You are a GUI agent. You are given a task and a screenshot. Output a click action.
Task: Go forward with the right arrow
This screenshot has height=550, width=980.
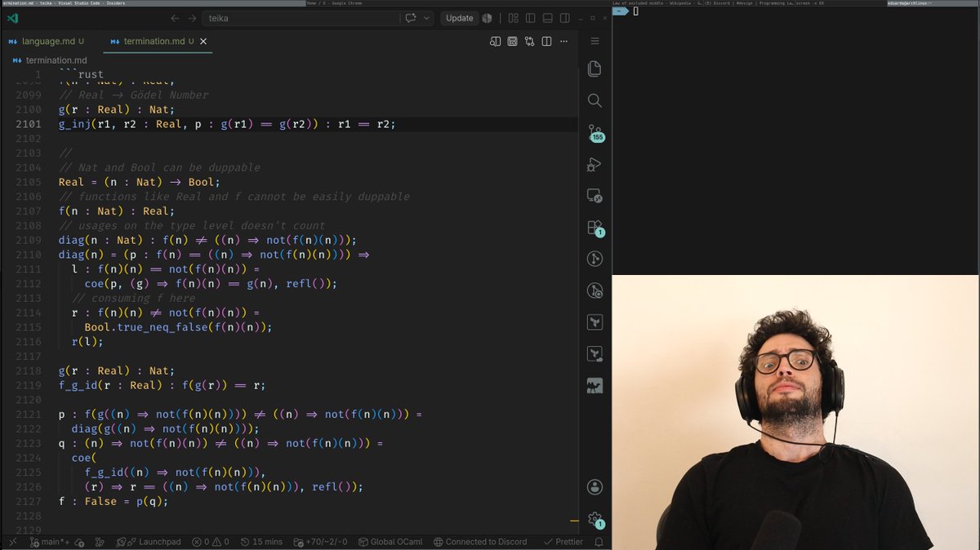[192, 18]
